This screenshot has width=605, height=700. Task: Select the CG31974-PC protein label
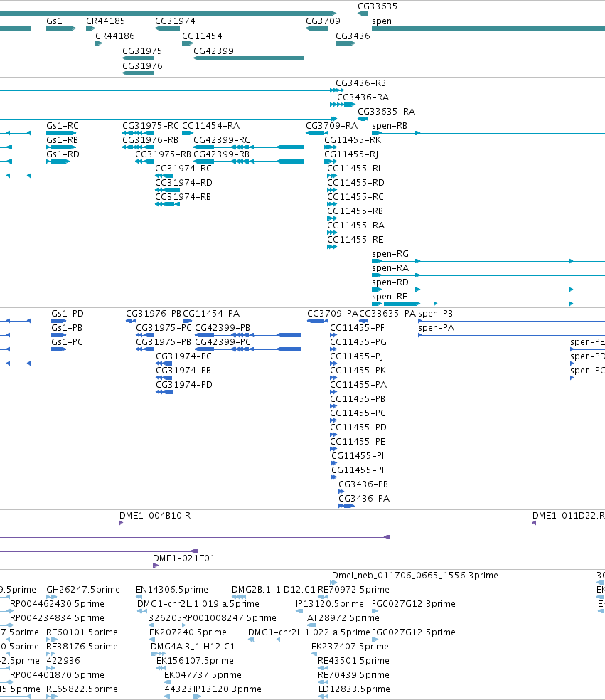[184, 356]
